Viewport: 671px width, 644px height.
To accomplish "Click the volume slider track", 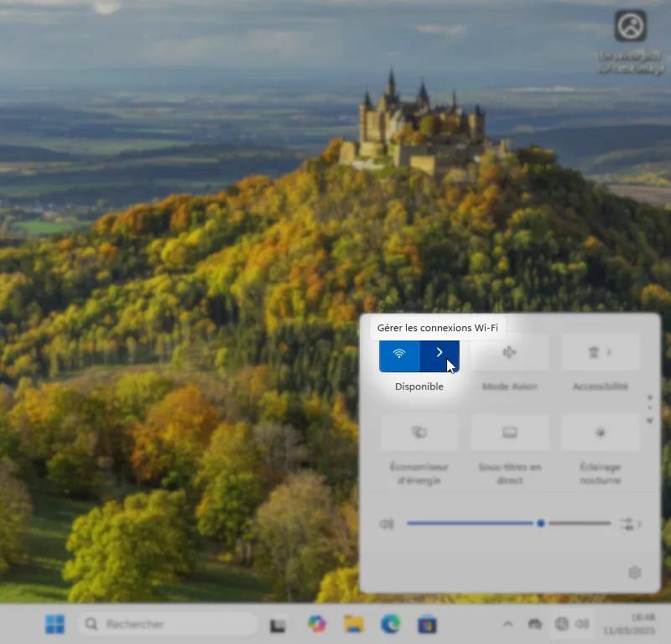I will [x=470, y=523].
